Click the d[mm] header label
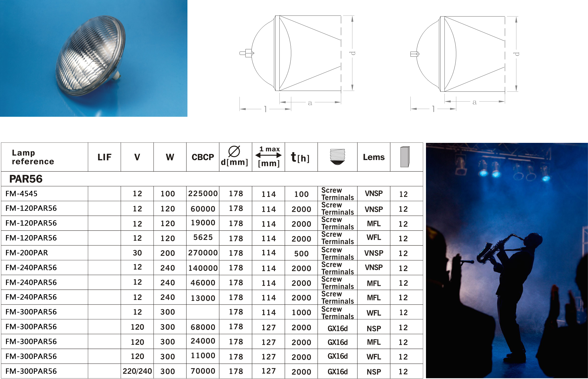 234,162
